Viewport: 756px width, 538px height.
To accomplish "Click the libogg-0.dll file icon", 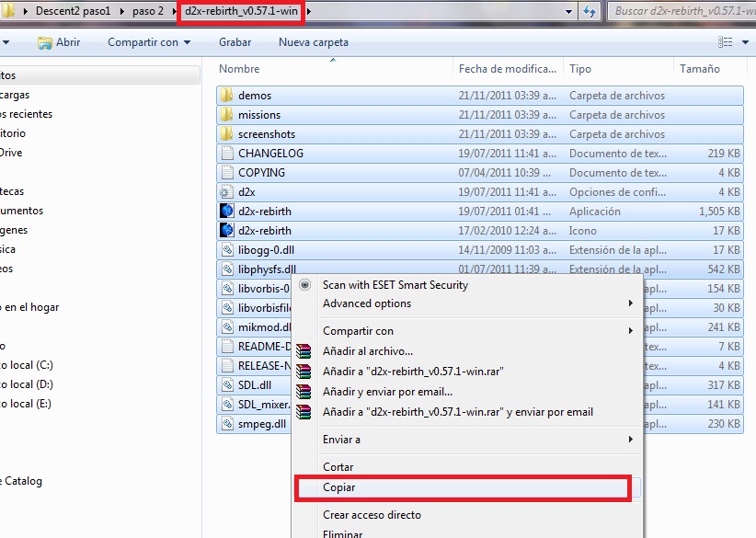I will (227, 250).
